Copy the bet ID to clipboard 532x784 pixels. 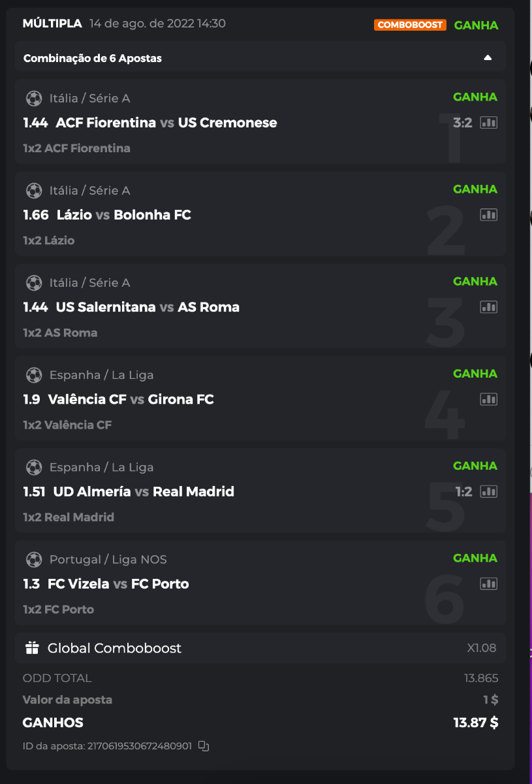204,745
